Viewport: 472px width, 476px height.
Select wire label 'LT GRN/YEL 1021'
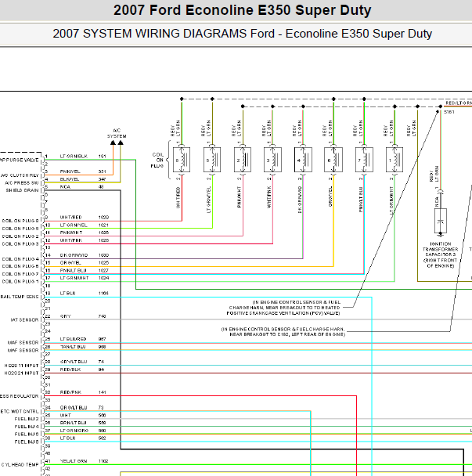coord(84,225)
